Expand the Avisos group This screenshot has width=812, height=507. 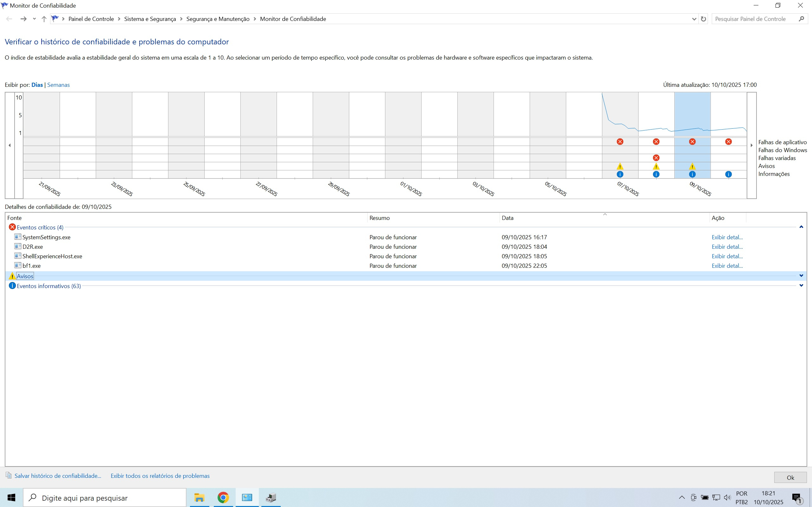[x=801, y=276]
